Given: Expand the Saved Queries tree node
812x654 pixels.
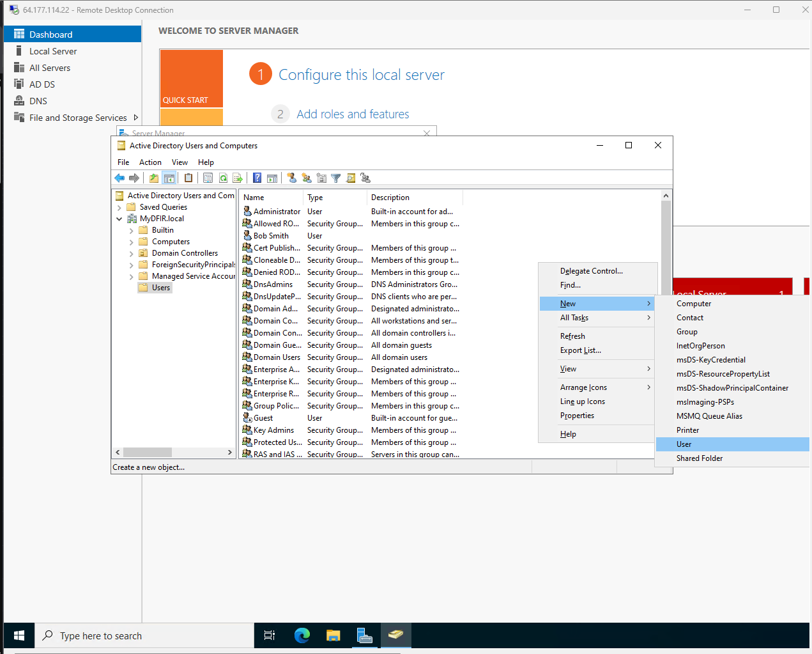Looking at the screenshot, I should [x=119, y=207].
